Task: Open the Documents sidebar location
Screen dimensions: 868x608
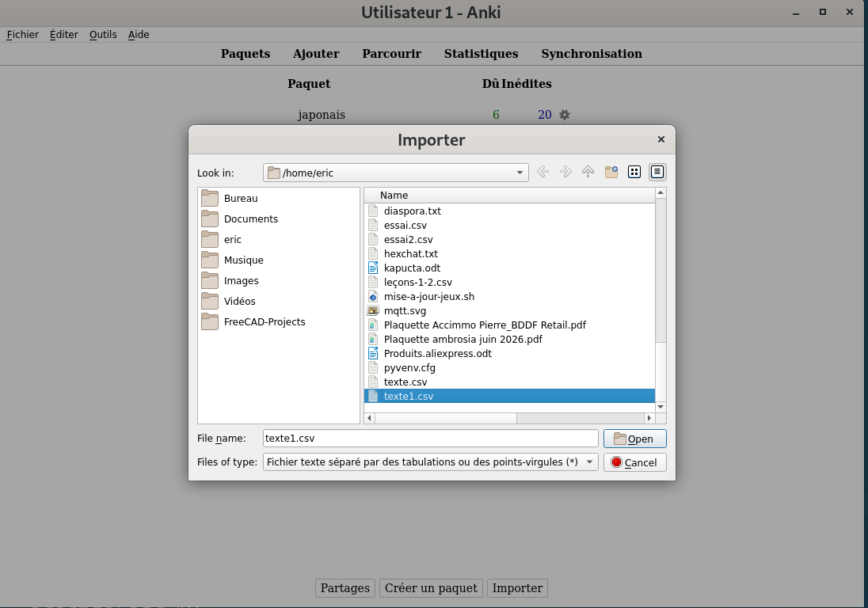Action: [251, 218]
